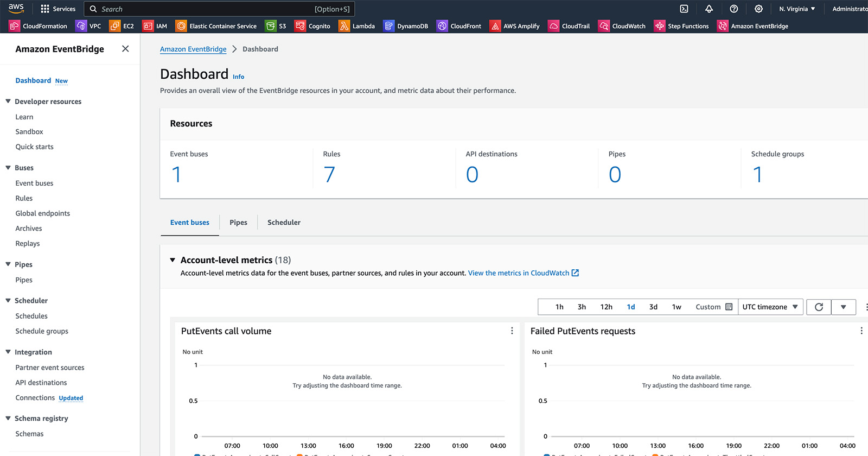The height and width of the screenshot is (456, 868).
Task: Open the Elastic Container Service shortcut icon
Action: click(181, 26)
